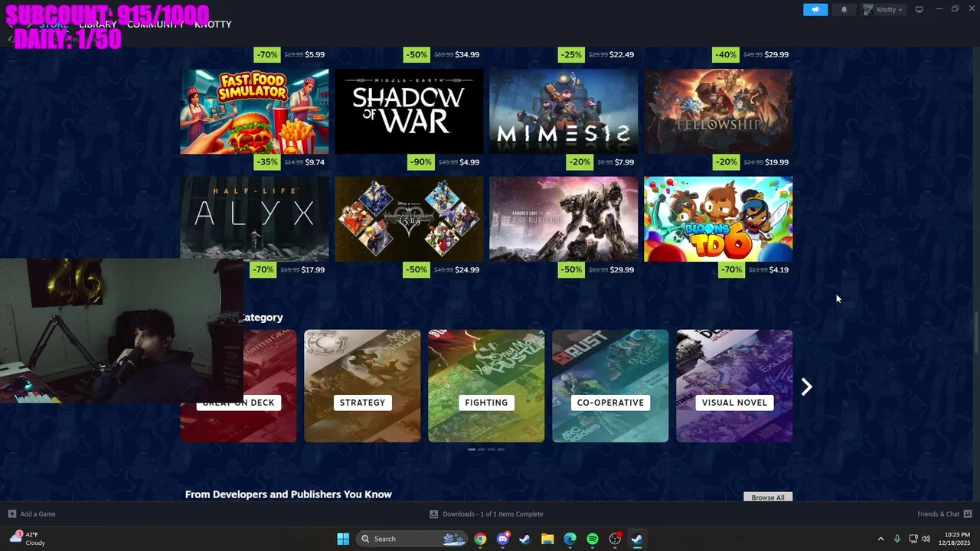This screenshot has width=980, height=551.
Task: Browse the VISUAL NOVEL category card
Action: coord(734,386)
